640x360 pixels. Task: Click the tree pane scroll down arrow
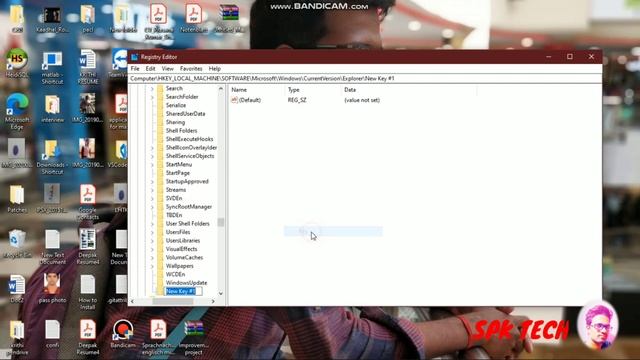(x=221, y=293)
